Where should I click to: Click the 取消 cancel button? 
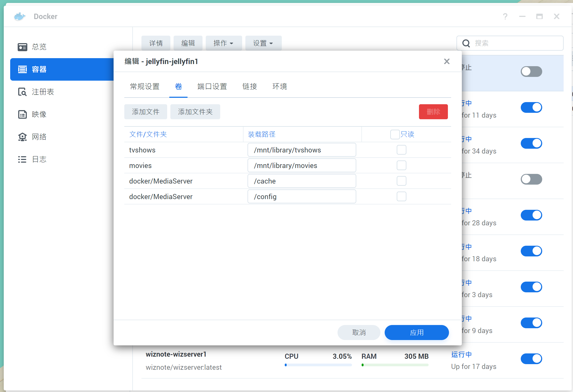click(359, 333)
